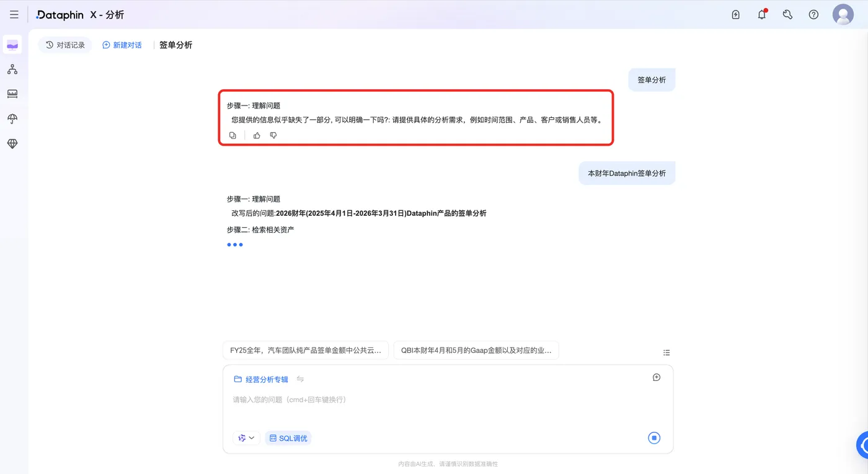Screen dimensions: 868x474
Task: Give the first reply a thumbs down
Action: tap(273, 135)
